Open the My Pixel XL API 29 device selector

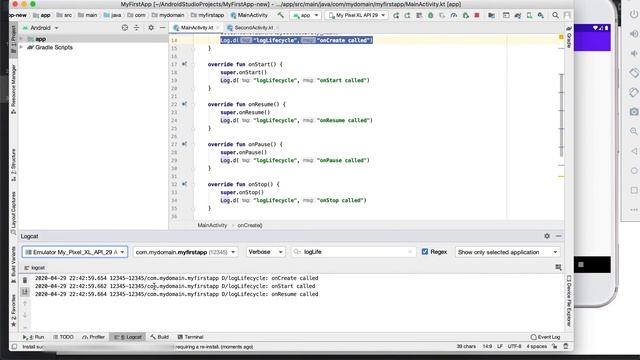pos(357,15)
